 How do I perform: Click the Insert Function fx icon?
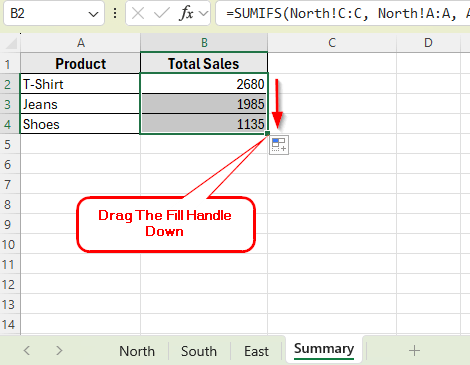click(x=186, y=14)
